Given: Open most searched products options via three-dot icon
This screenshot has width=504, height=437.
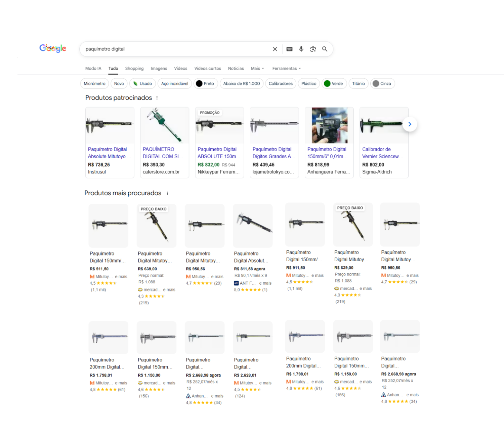Looking at the screenshot, I should (x=167, y=193).
